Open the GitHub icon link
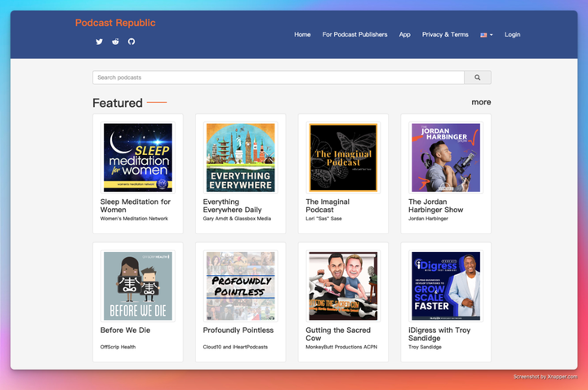 (131, 42)
